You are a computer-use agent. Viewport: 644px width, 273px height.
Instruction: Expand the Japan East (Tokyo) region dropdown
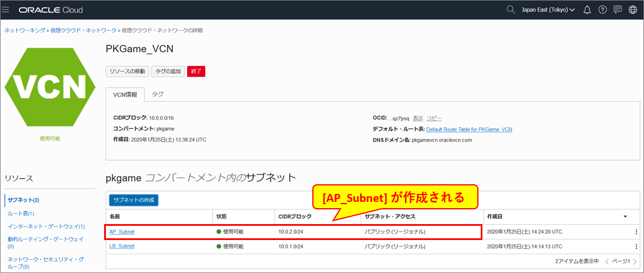[548, 10]
